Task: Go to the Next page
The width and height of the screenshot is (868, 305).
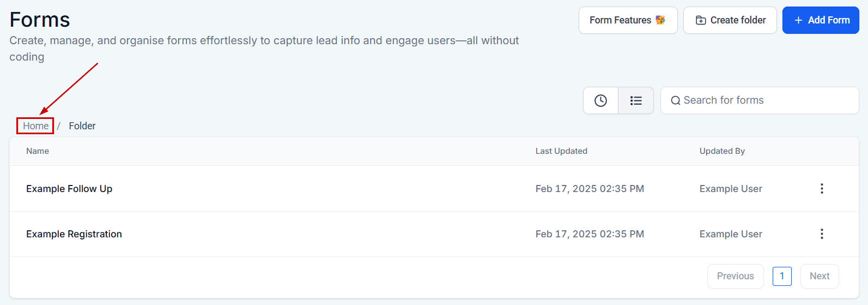Action: [819, 276]
